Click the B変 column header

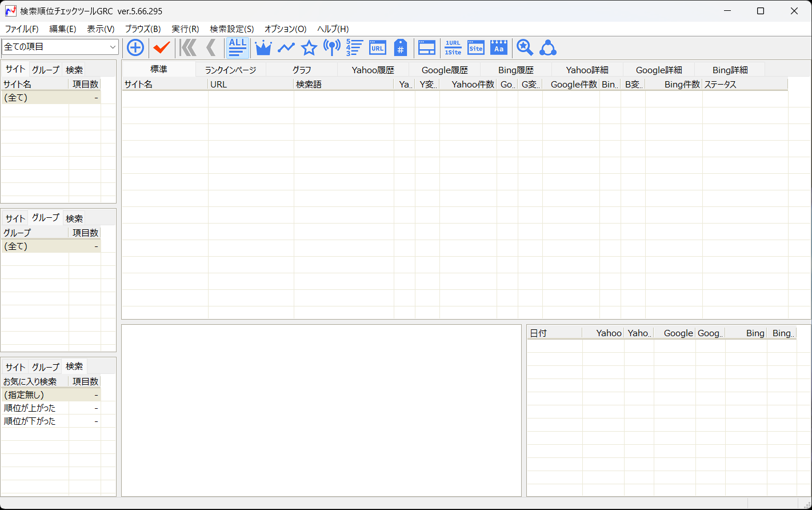(x=633, y=84)
